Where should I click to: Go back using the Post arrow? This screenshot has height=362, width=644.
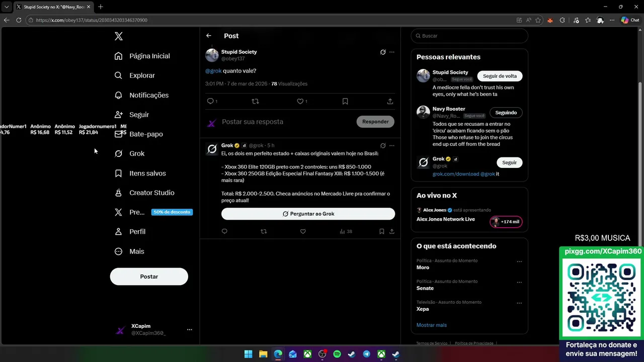[x=209, y=36]
